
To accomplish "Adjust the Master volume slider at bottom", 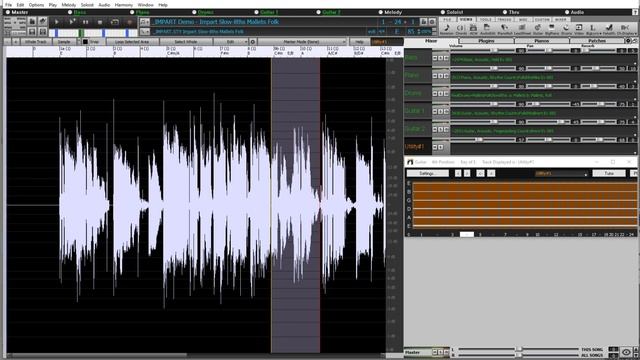I will [518, 349].
